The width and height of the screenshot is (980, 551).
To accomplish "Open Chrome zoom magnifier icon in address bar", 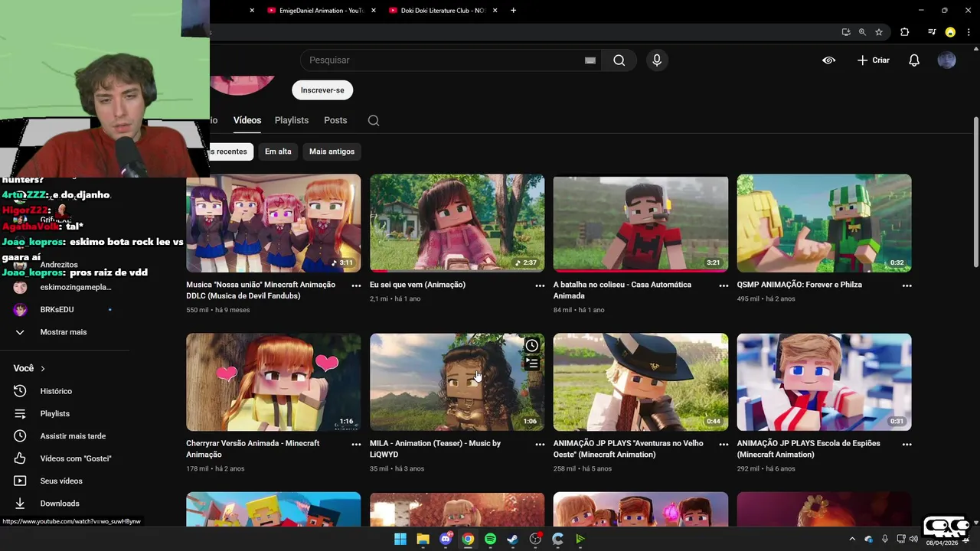I will pyautogui.click(x=862, y=32).
